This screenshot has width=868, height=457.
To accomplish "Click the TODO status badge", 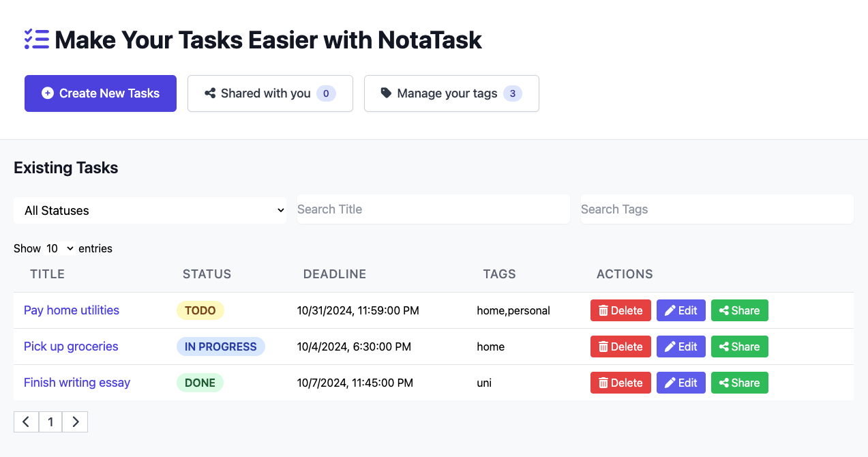I will 200,310.
